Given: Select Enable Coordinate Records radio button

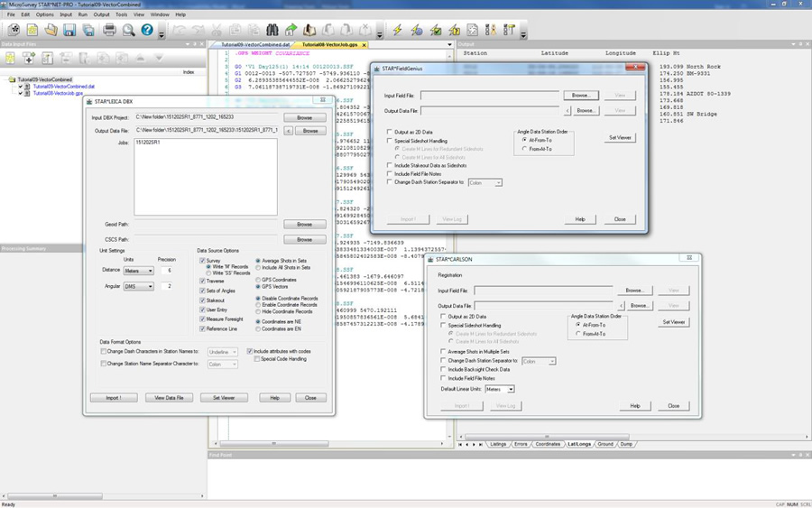Looking at the screenshot, I should coord(258,305).
